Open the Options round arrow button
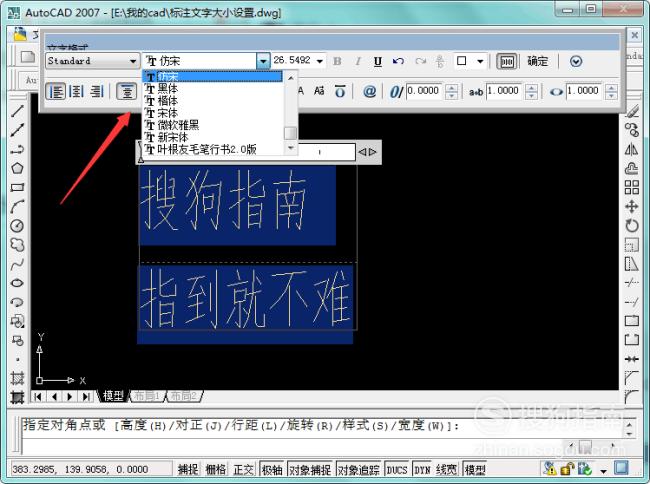 point(576,61)
